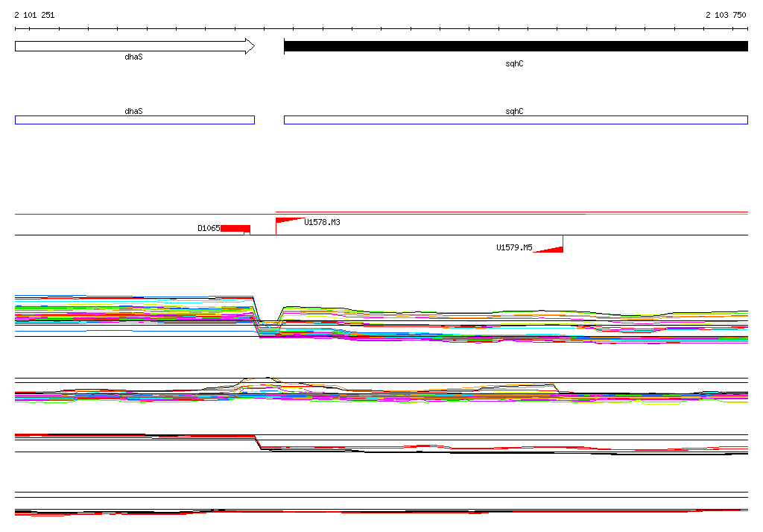
Task: Click the dhaS gene arrow
Action: (135, 46)
